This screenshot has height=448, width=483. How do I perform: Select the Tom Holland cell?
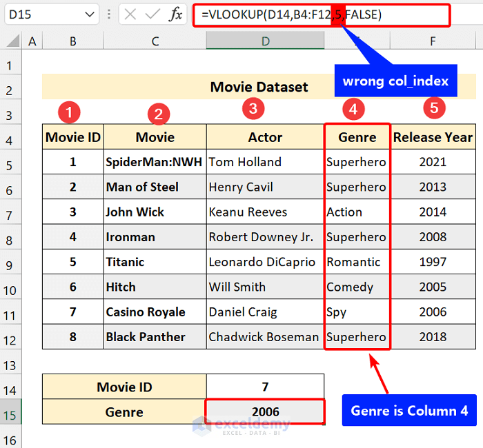(265, 162)
